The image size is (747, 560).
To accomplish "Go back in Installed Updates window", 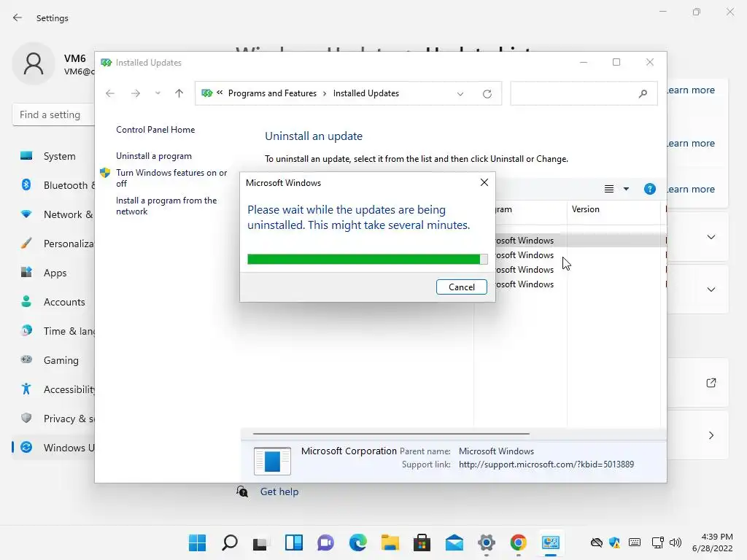I will click(x=110, y=93).
